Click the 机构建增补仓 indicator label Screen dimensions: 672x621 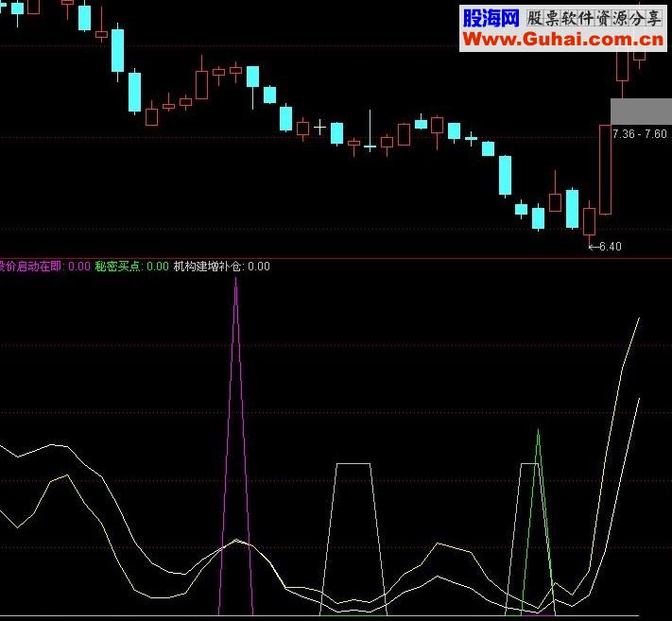pyautogui.click(x=221, y=267)
